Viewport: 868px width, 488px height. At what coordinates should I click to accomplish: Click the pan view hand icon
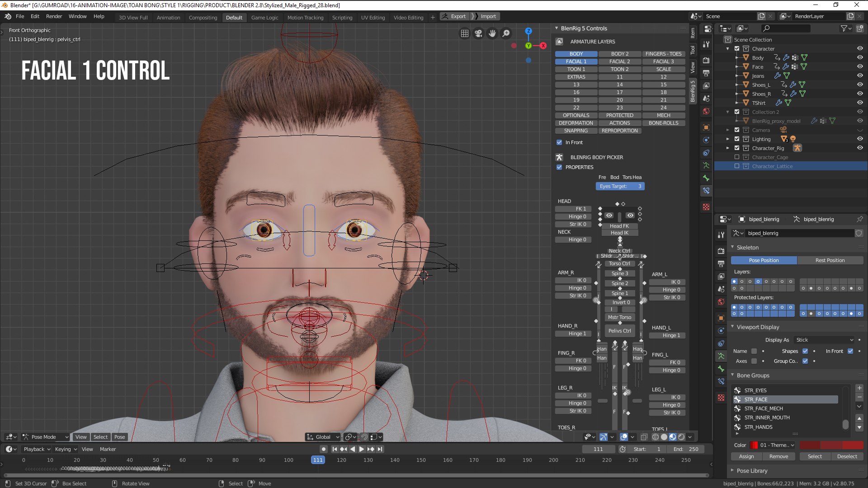point(492,33)
